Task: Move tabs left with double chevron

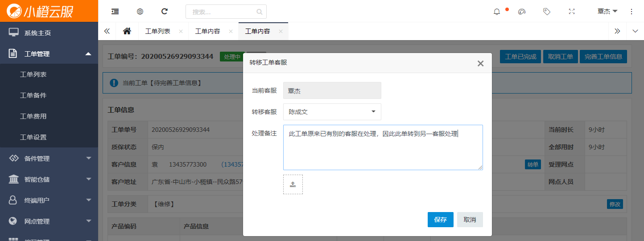Action: coord(107,31)
